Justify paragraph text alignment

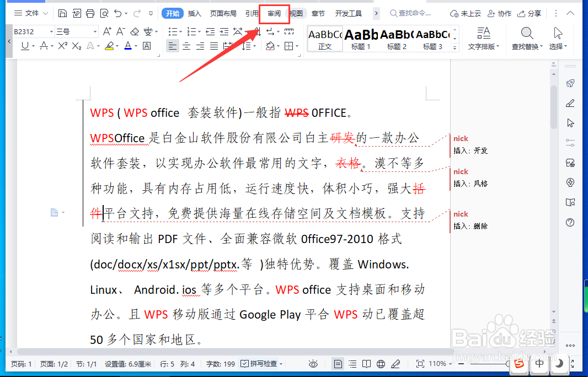(214, 46)
